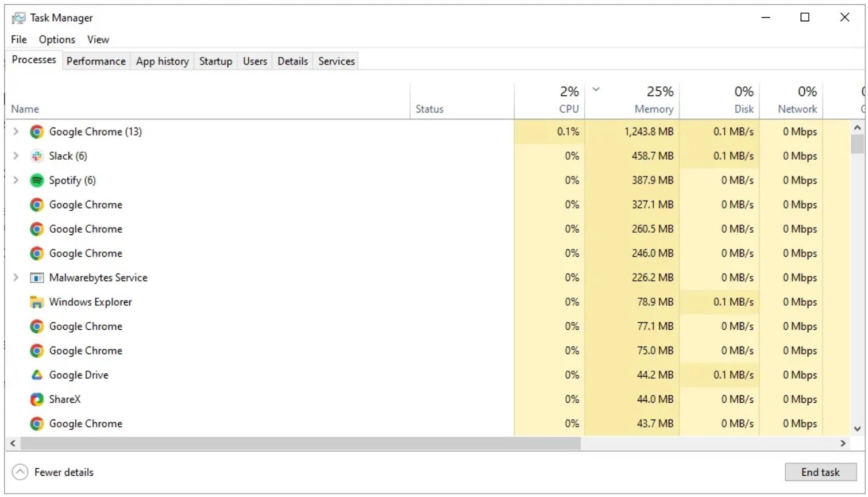Click the vertical scrollbar down arrow
Viewport: 868px width, 497px height.
(x=857, y=429)
